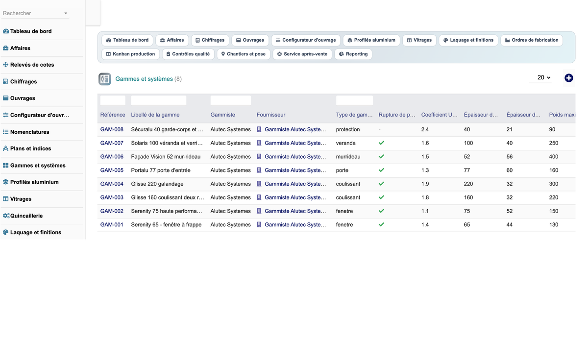Go to the Ordres de fabrication tab
This screenshot has height=364, width=588.
[532, 40]
